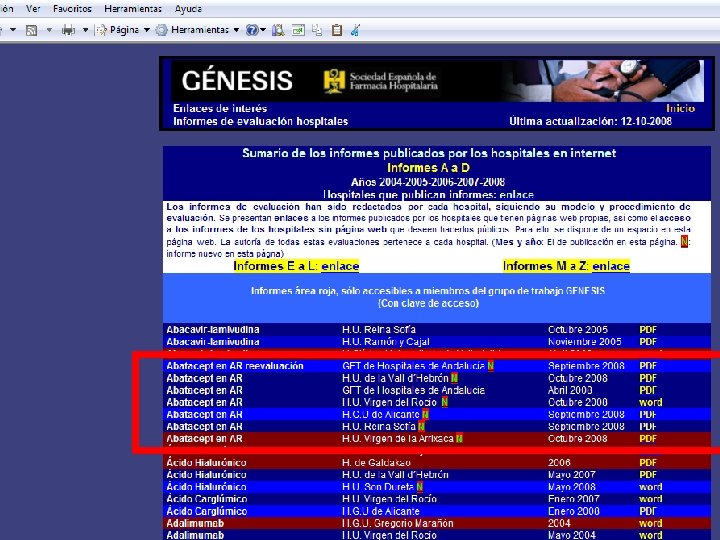Open word file for Ácido Carglúmico Virgen del Rocío
The width and height of the screenshot is (720, 540).
(x=651, y=499)
